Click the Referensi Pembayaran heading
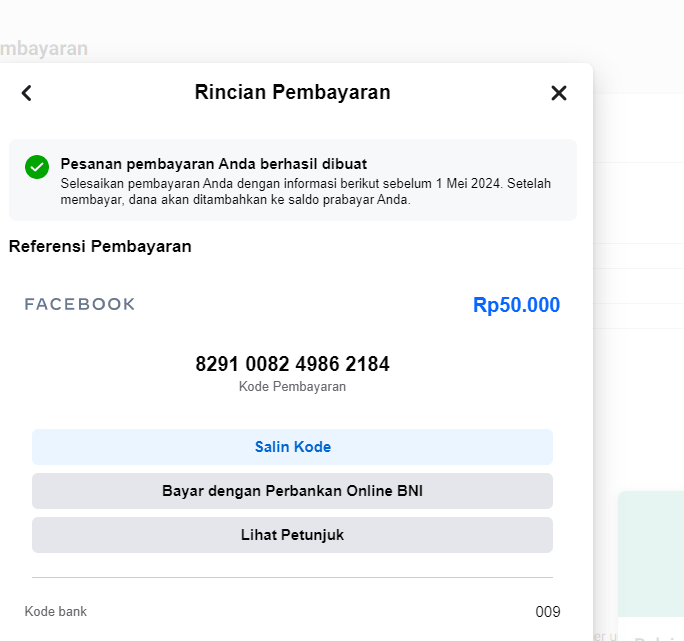684x641 pixels. [x=100, y=246]
